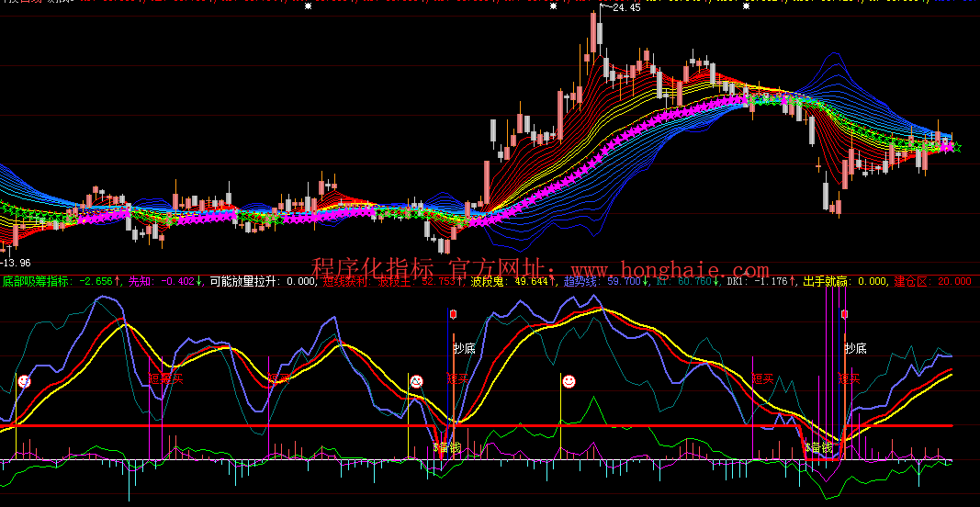The width and height of the screenshot is (980, 507).
Task: Click the left $备钱 signal label
Action: tap(447, 447)
